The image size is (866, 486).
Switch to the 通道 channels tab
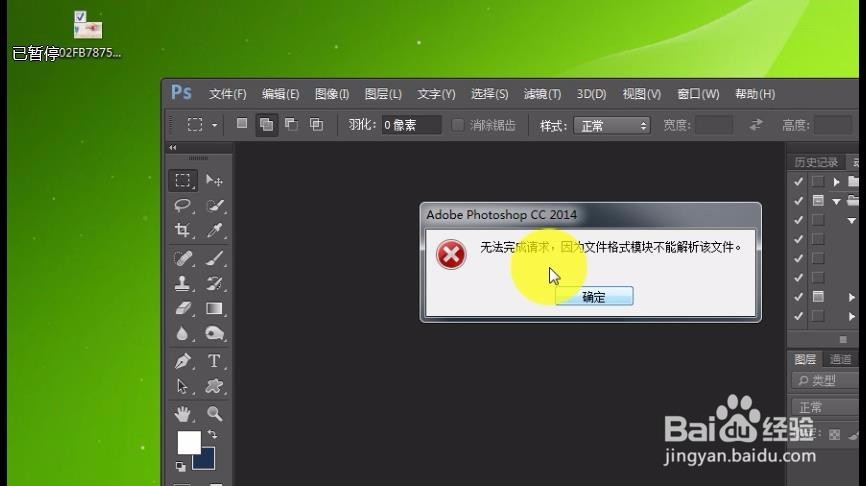[841, 360]
